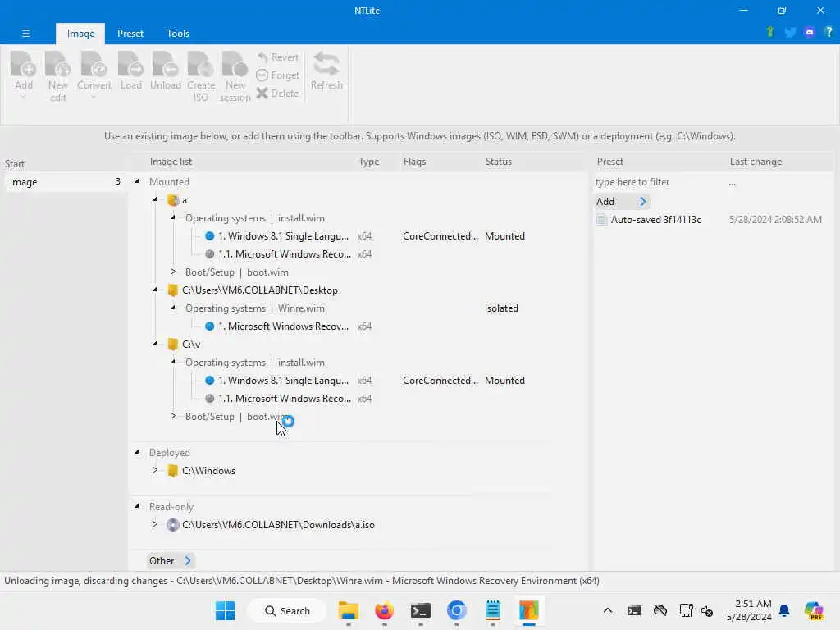Image resolution: width=840 pixels, height=630 pixels.
Task: Select 1.1 Microsoft Windows Recovery under 'a'
Action: click(285, 254)
